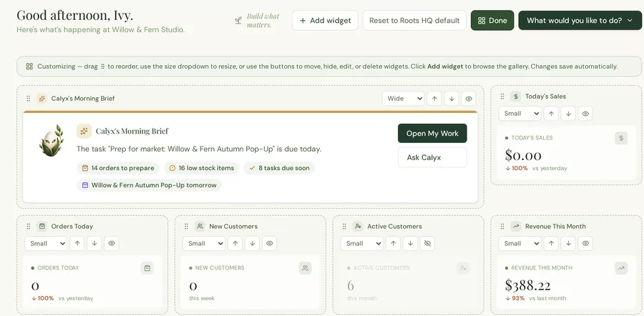
Task: Grab the Today's Sales drag handle
Action: (502, 97)
